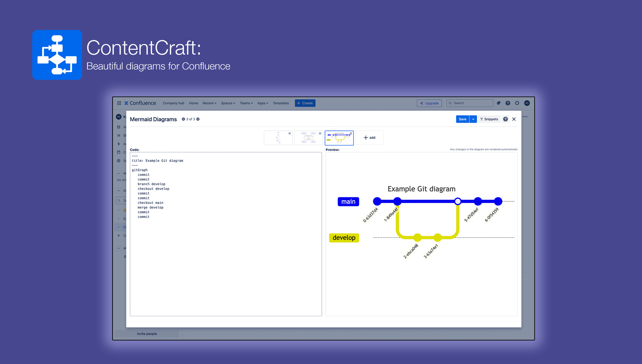This screenshot has height=364, width=642.
Task: Add a new diagram
Action: pos(370,138)
